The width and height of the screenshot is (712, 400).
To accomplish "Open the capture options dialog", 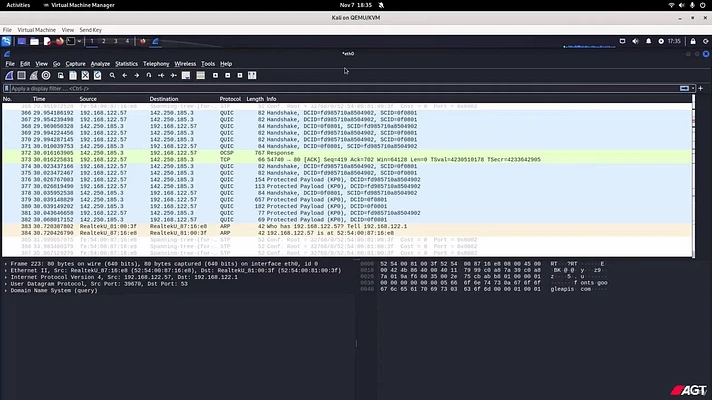I will (46, 75).
